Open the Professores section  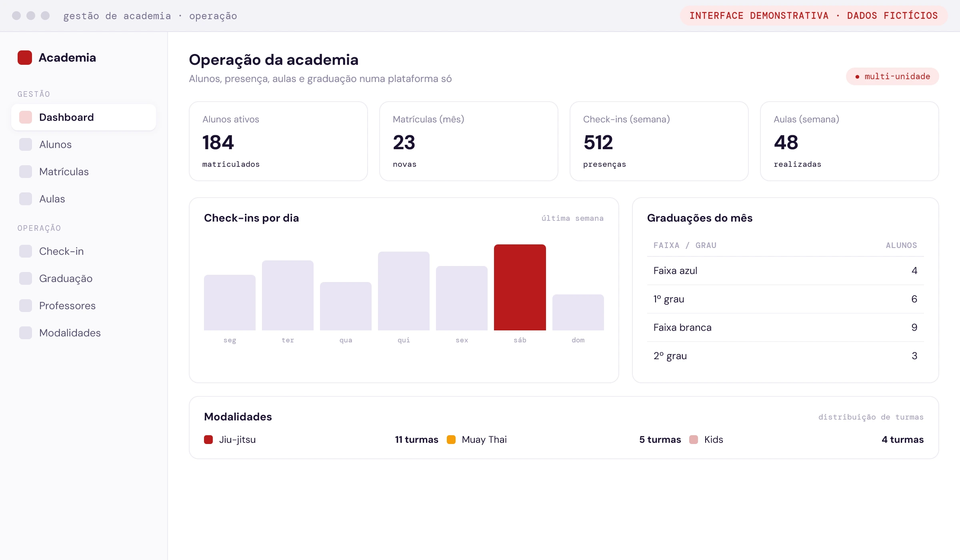[84, 306]
